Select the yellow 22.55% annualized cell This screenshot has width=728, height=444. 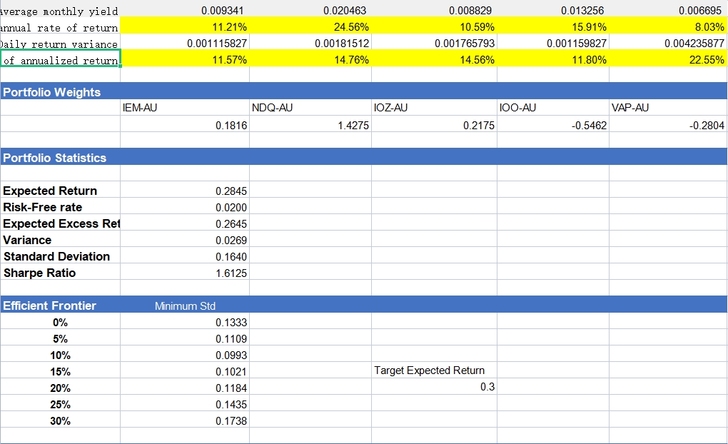click(668, 59)
